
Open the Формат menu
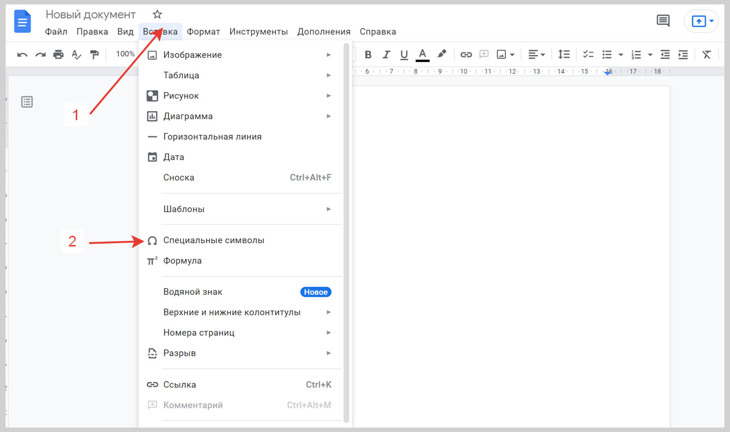[x=203, y=32]
